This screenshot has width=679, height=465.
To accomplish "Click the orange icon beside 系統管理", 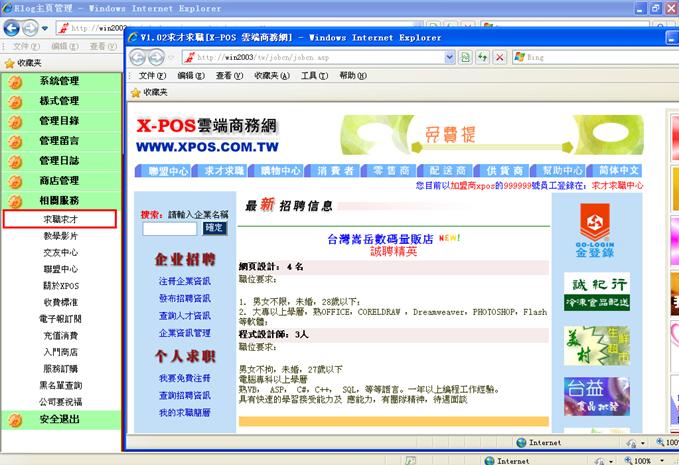I will (15, 81).
